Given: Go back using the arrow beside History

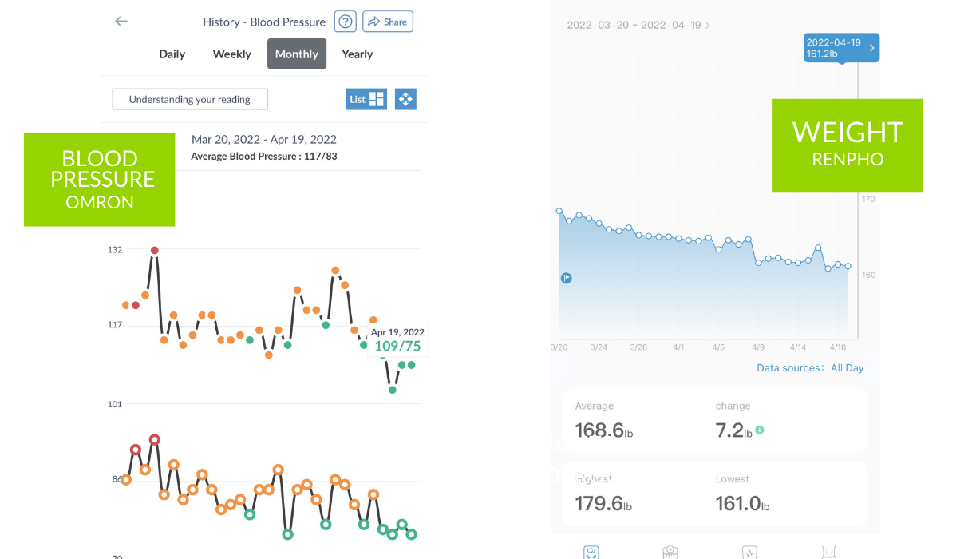Looking at the screenshot, I should point(121,22).
